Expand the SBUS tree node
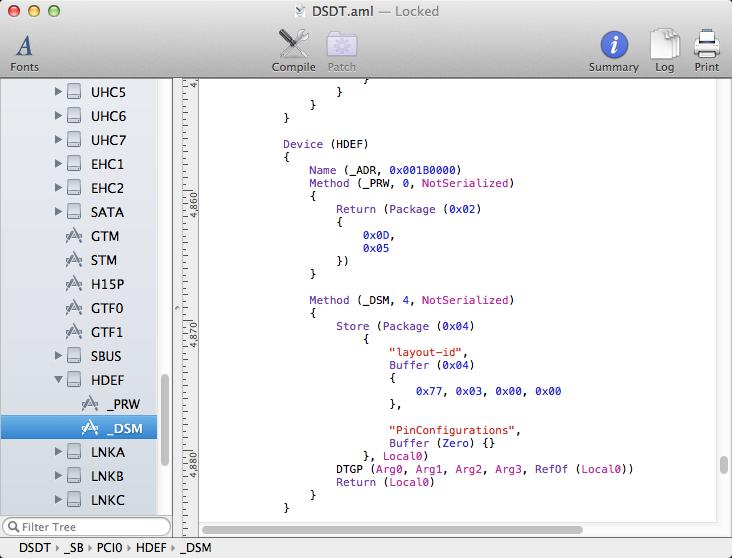The image size is (732, 558). [x=58, y=356]
